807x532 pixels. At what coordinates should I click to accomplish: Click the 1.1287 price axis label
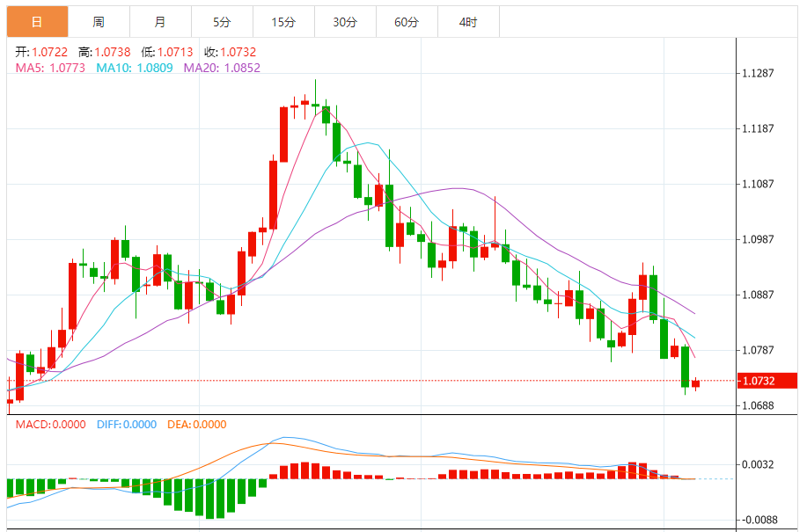(x=758, y=73)
